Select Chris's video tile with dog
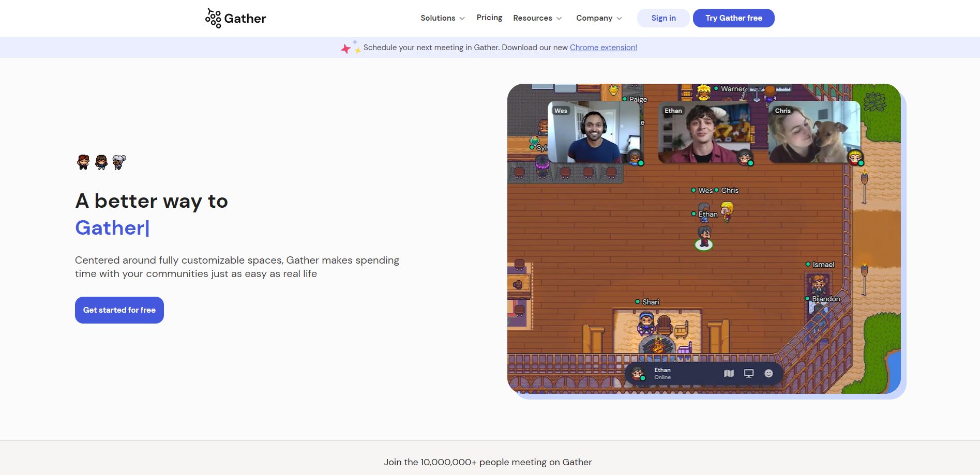The image size is (980, 475). tap(814, 132)
